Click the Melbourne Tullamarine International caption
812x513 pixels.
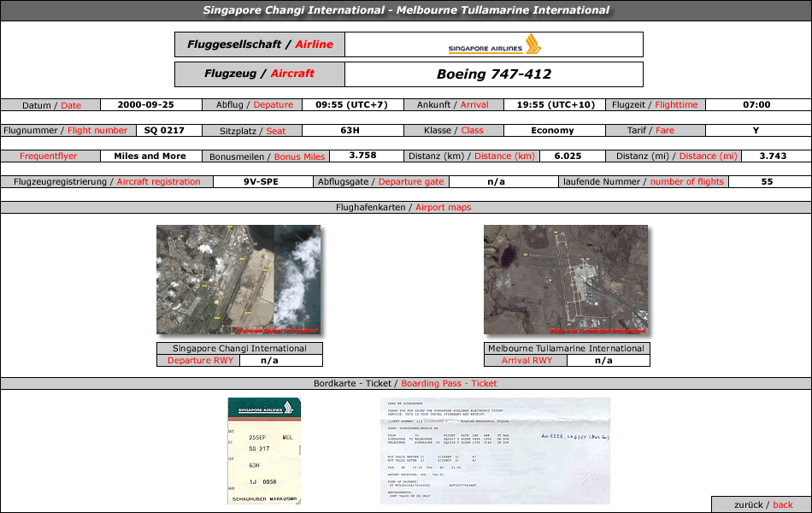click(x=566, y=348)
